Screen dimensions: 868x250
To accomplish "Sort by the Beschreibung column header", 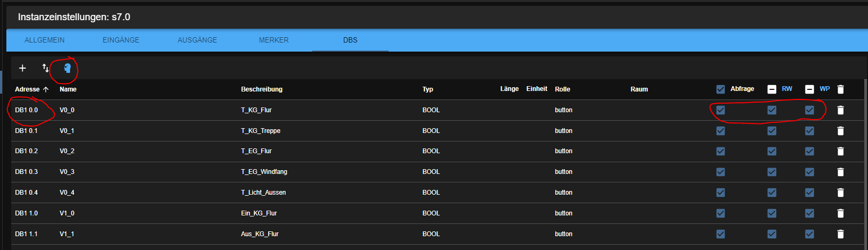I will point(262,89).
